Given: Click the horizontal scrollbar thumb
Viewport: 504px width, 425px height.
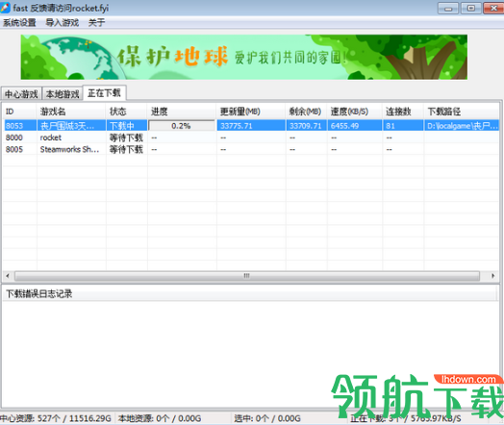Looking at the screenshot, I should 247,276.
